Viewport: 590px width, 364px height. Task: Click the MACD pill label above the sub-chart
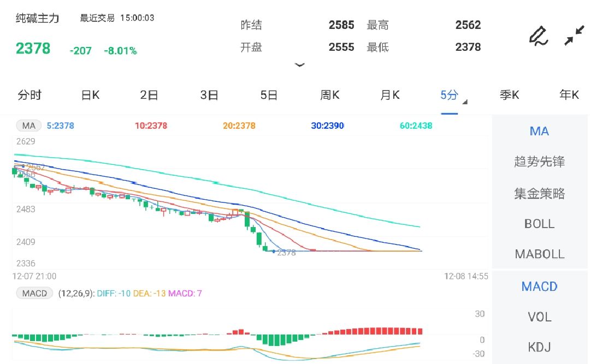[x=34, y=293]
